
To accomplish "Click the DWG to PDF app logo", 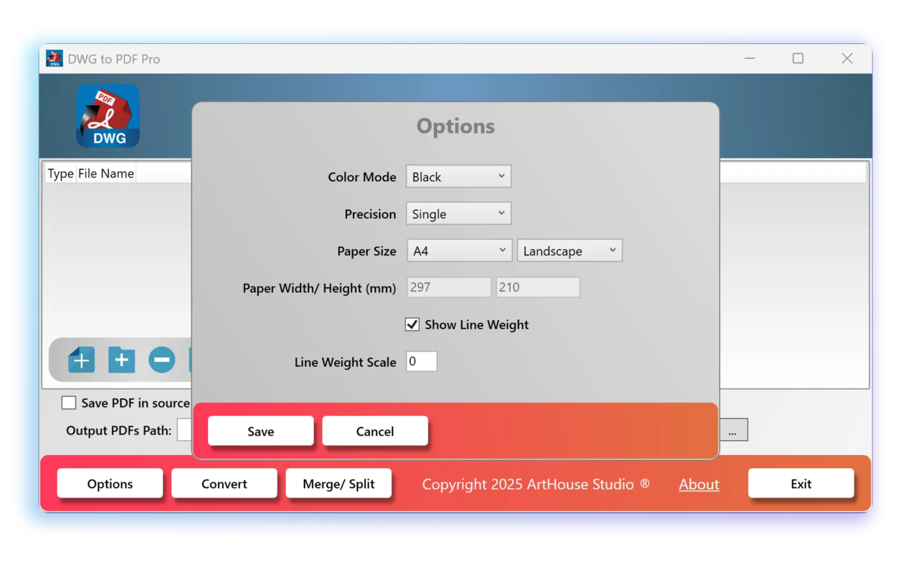I will [108, 116].
